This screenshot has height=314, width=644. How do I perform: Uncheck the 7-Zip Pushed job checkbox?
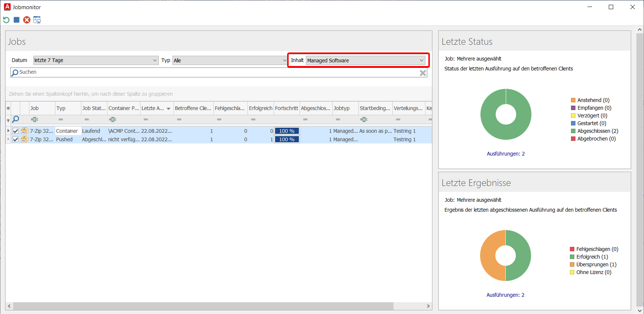pos(16,139)
